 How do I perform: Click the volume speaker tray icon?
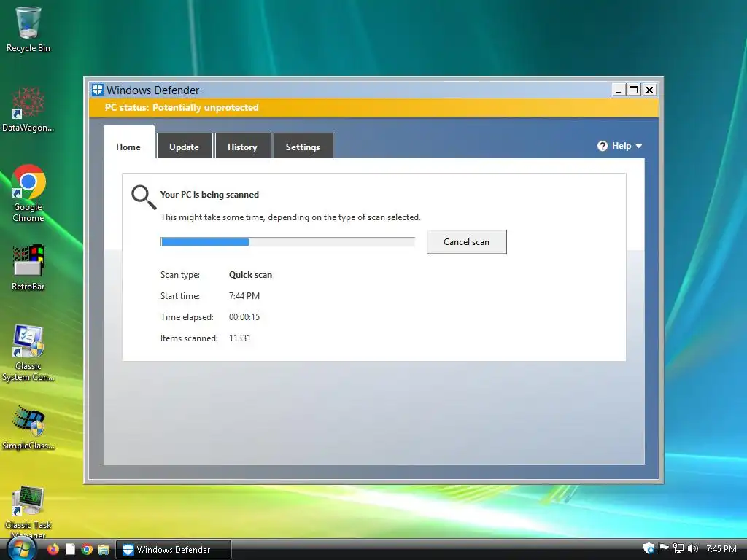pyautogui.click(x=693, y=548)
